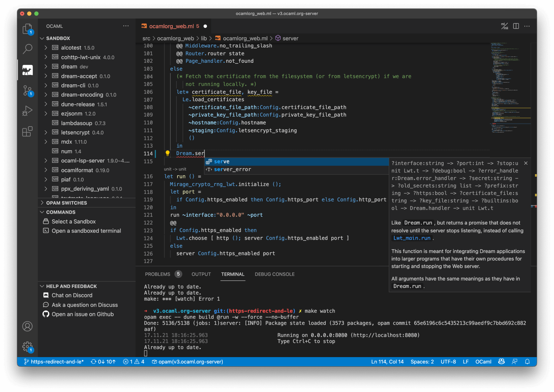Switch to the OUTPUT panel tab

tap(201, 274)
